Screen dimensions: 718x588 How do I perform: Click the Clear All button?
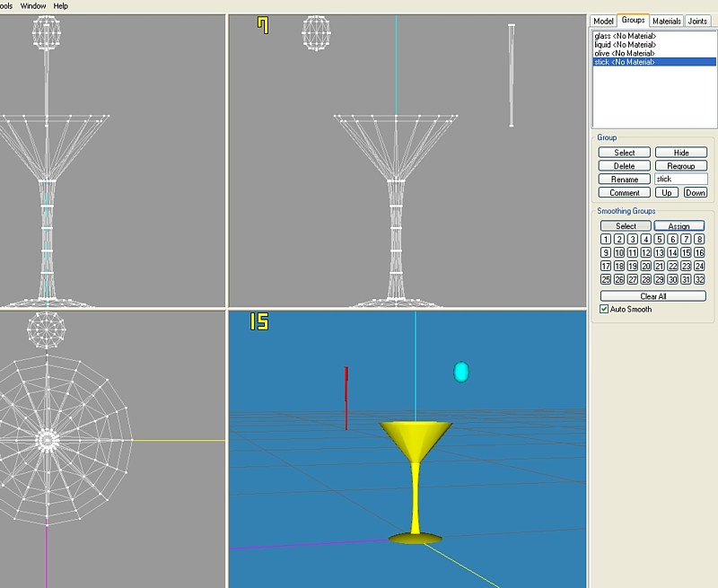pos(652,296)
